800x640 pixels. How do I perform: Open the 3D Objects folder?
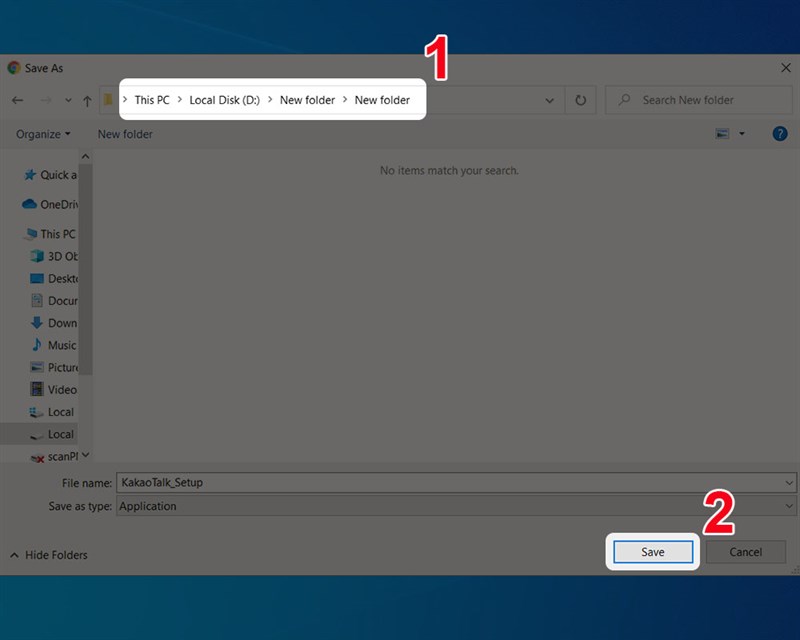[x=57, y=256]
